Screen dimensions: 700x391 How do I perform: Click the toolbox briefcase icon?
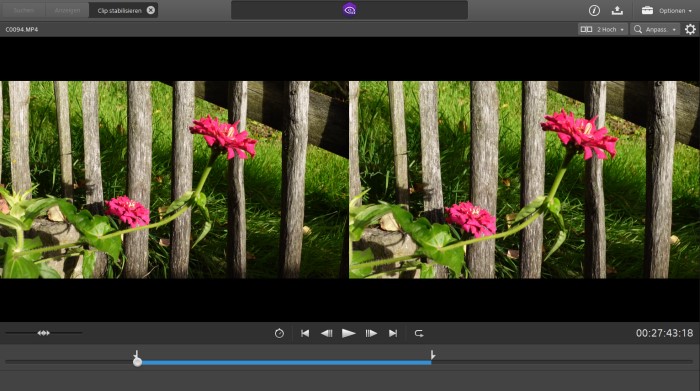[x=647, y=10]
